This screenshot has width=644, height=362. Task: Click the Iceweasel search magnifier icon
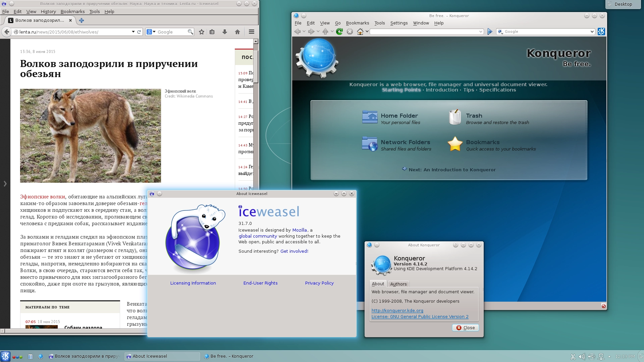[190, 32]
